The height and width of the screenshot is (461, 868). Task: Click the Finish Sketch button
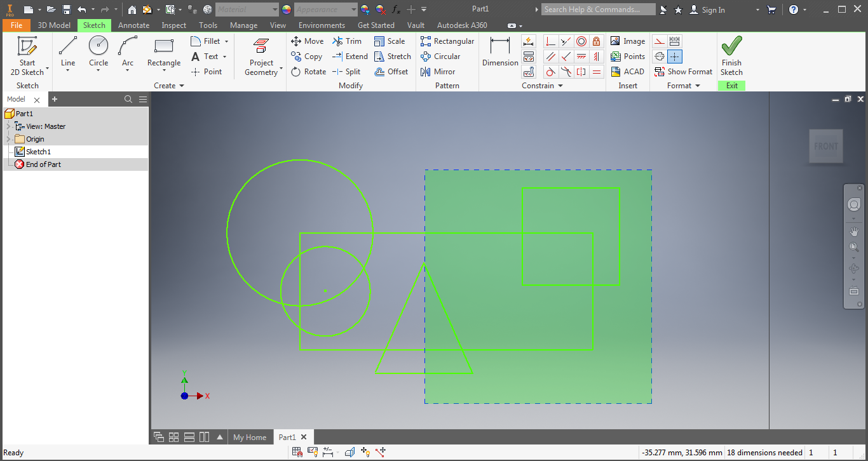pos(731,56)
